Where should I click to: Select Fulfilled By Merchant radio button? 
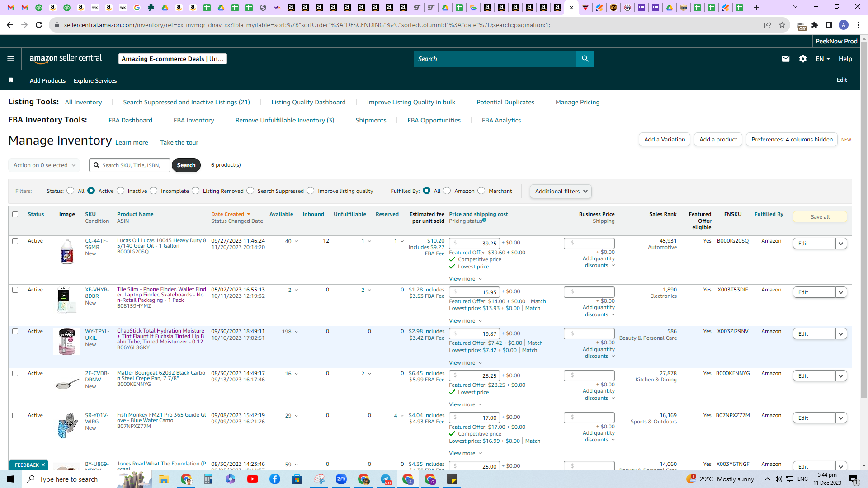[x=481, y=191]
